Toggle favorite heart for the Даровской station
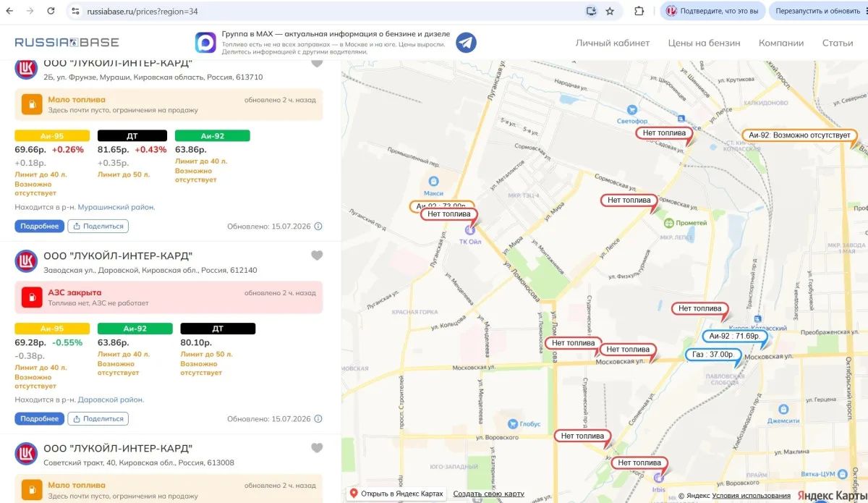 (317, 255)
